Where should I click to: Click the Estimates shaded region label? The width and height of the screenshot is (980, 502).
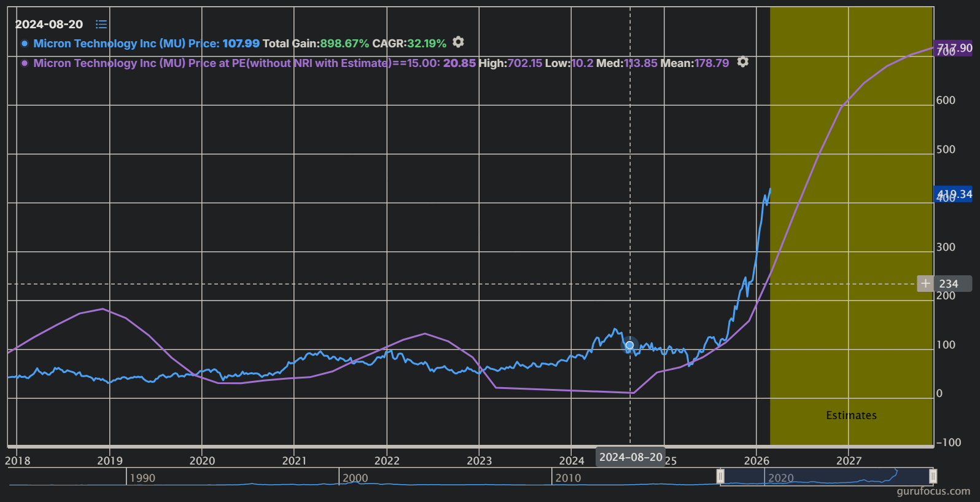point(851,415)
